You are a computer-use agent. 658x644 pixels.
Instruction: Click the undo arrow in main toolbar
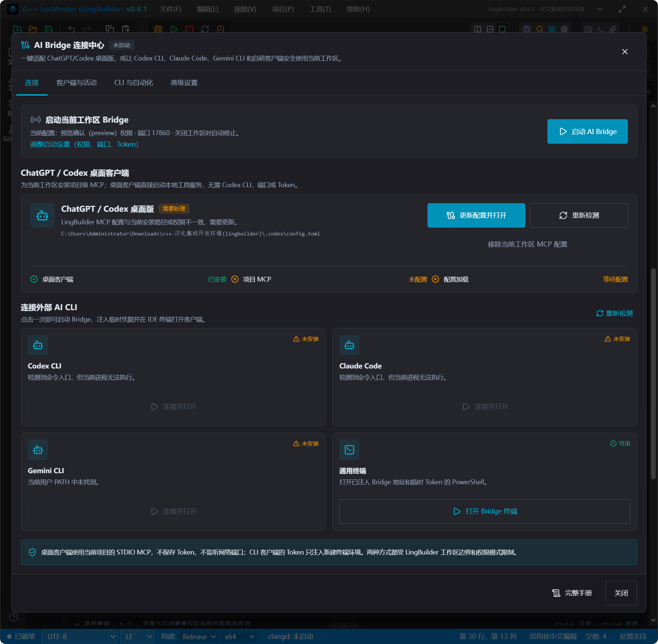tap(72, 29)
